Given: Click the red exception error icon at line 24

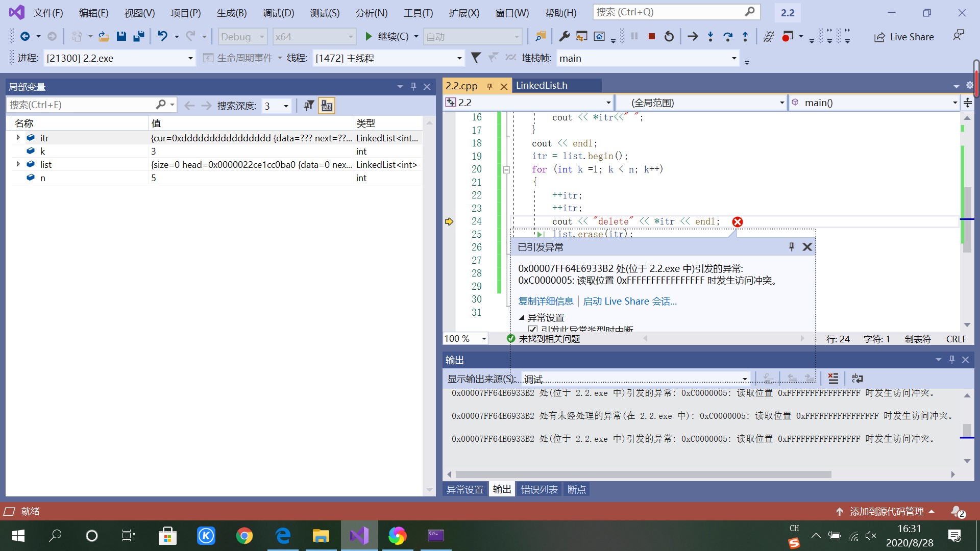Looking at the screenshot, I should click(738, 222).
